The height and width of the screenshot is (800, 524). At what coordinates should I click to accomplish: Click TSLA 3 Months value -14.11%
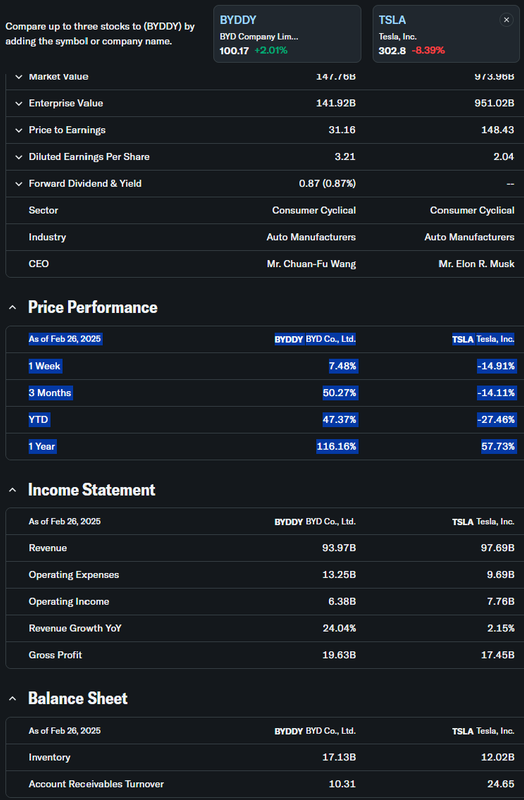(496, 393)
